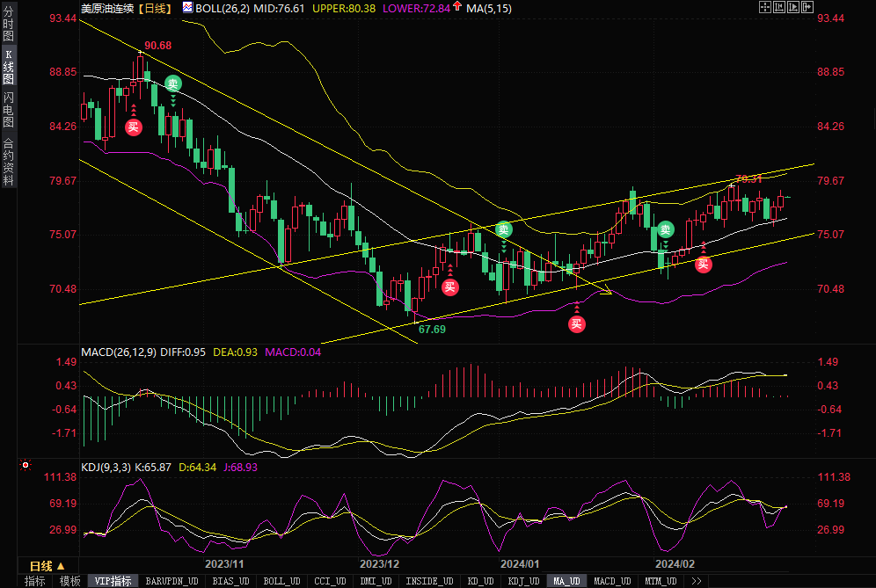Select the VIP指标 tab

pyautogui.click(x=113, y=581)
